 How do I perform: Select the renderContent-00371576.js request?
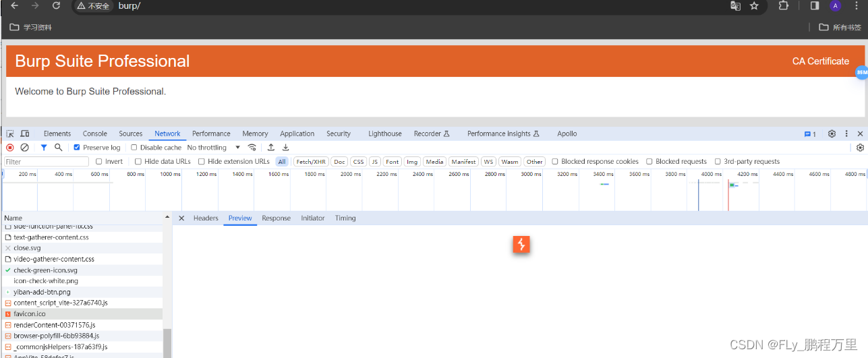point(82,325)
